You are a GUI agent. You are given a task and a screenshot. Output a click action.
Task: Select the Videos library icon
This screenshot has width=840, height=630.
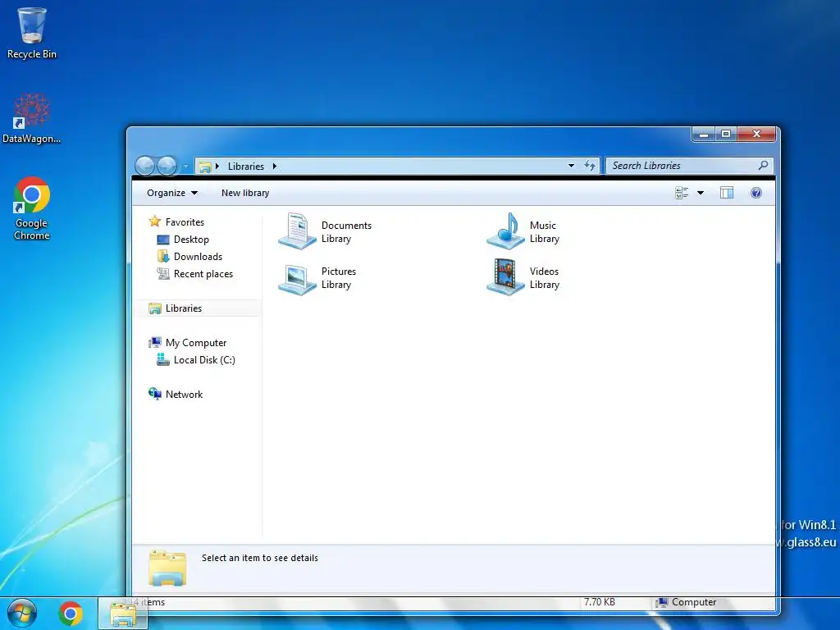(x=505, y=277)
